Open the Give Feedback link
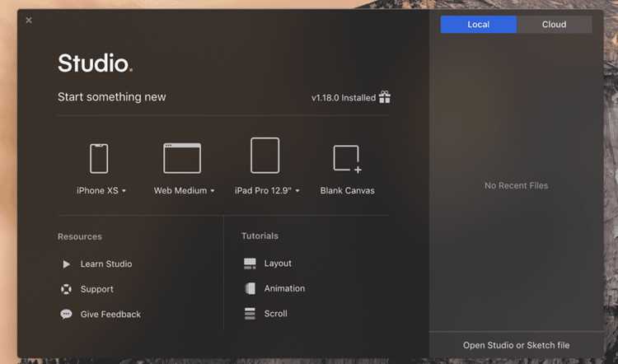This screenshot has width=618, height=364. coord(110,315)
